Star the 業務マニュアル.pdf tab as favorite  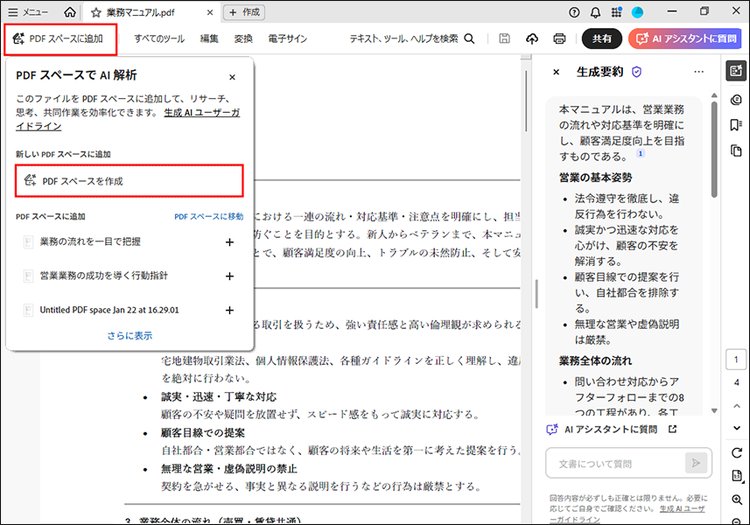[x=96, y=12]
